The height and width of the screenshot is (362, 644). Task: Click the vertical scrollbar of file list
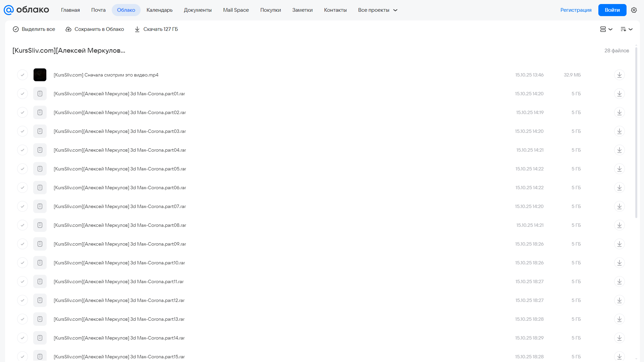(636, 133)
